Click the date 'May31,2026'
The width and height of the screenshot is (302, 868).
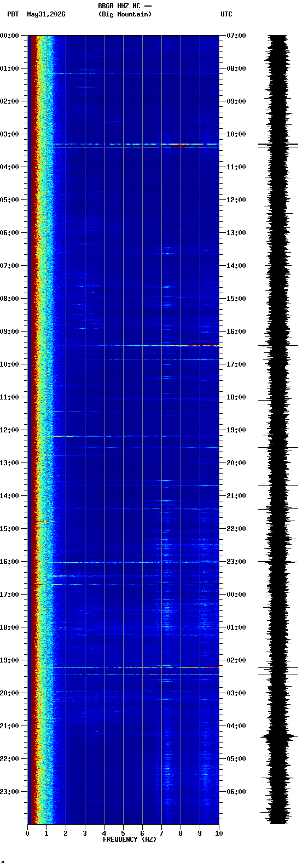tap(46, 14)
